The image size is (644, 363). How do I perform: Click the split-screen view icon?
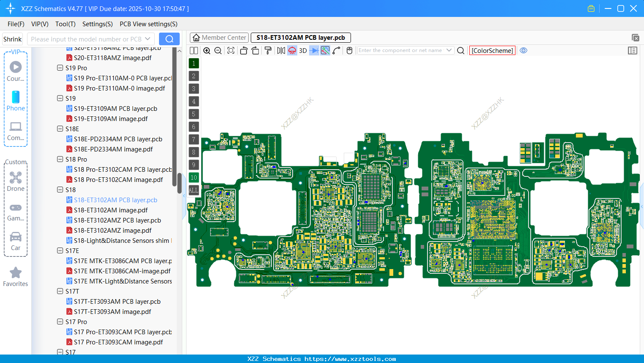(194, 50)
